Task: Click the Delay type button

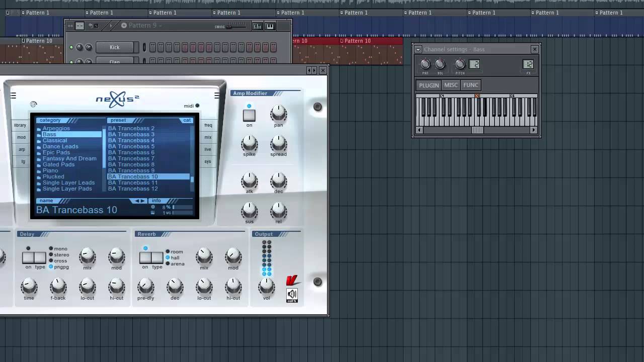Action: click(x=40, y=258)
